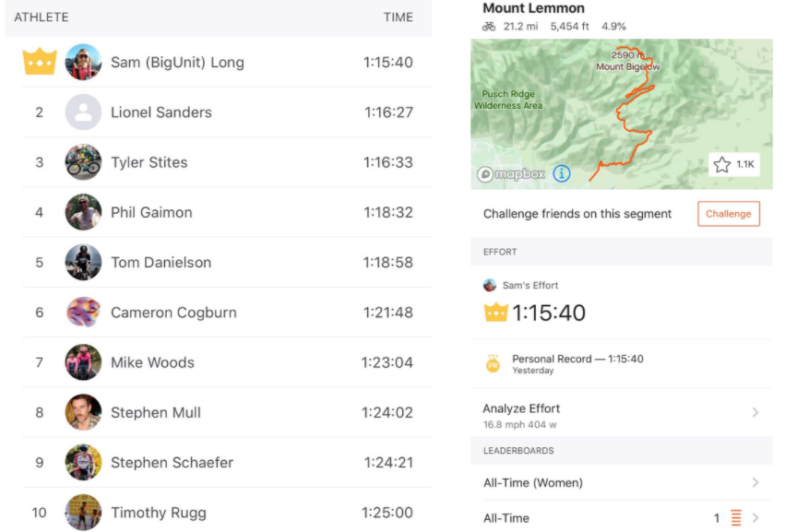This screenshot has width=809, height=532.
Task: Open Lionel Sanders' blank profile avatar
Action: coord(83,112)
